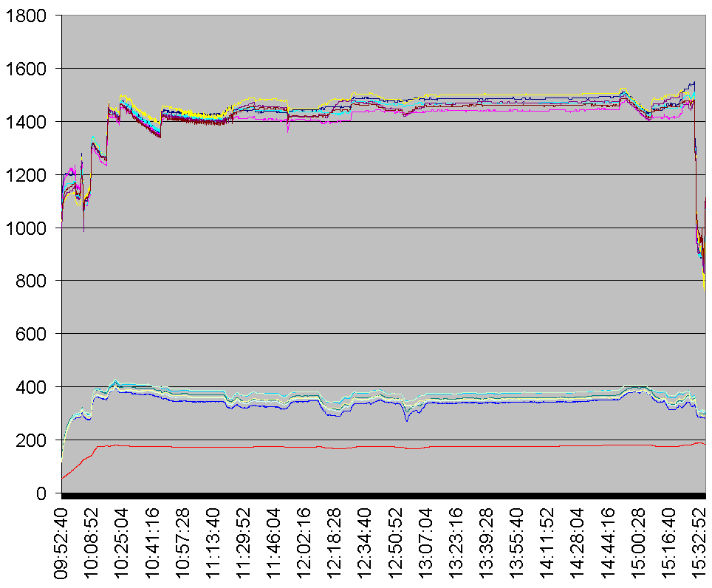Image resolution: width=712 pixels, height=588 pixels.
Task: Click the 200 y-axis label
Action: tap(31, 440)
